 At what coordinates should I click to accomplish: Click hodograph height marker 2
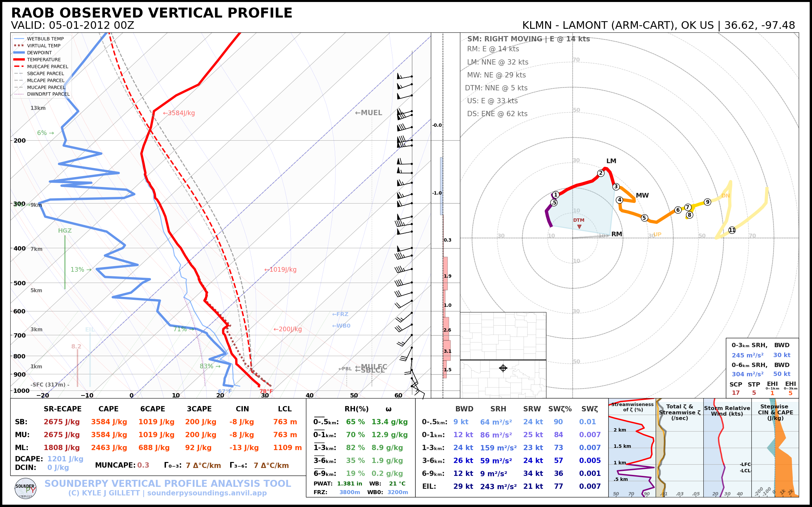601,173
